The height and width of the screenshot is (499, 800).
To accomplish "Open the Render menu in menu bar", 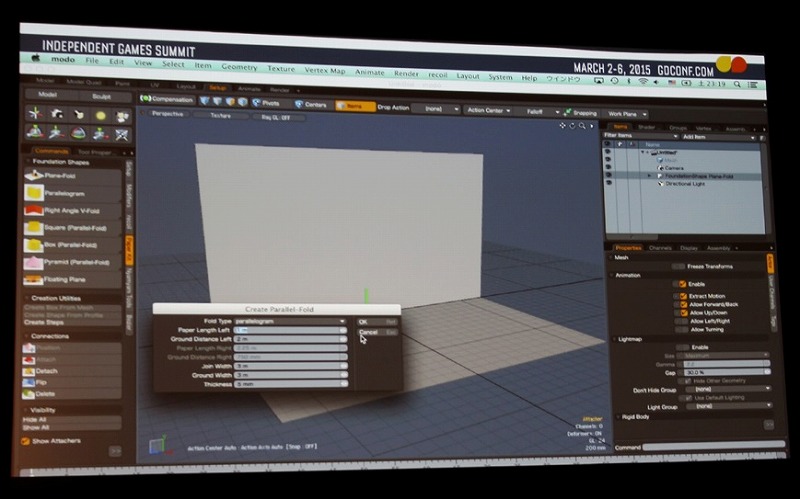I will coord(406,73).
